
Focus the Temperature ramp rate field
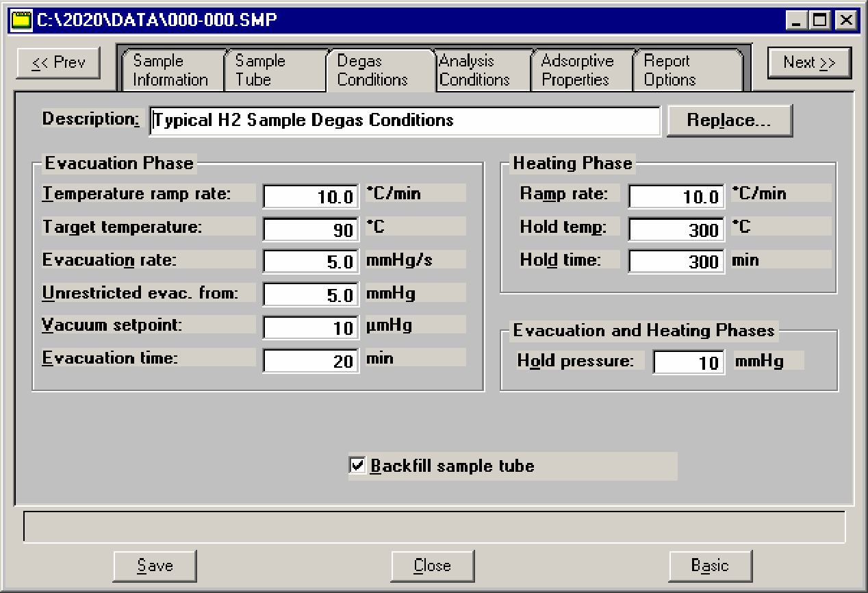click(x=311, y=197)
